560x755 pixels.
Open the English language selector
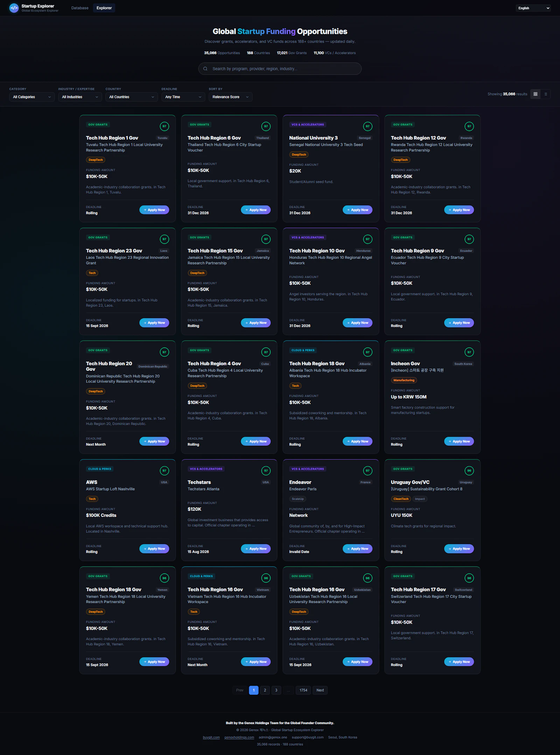point(533,8)
